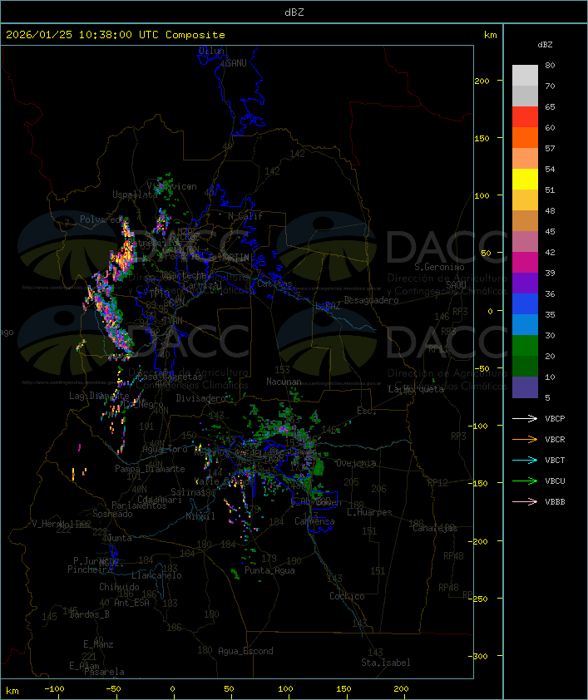
Task: Click the white VBCP arrow icon
Action: [x=525, y=418]
